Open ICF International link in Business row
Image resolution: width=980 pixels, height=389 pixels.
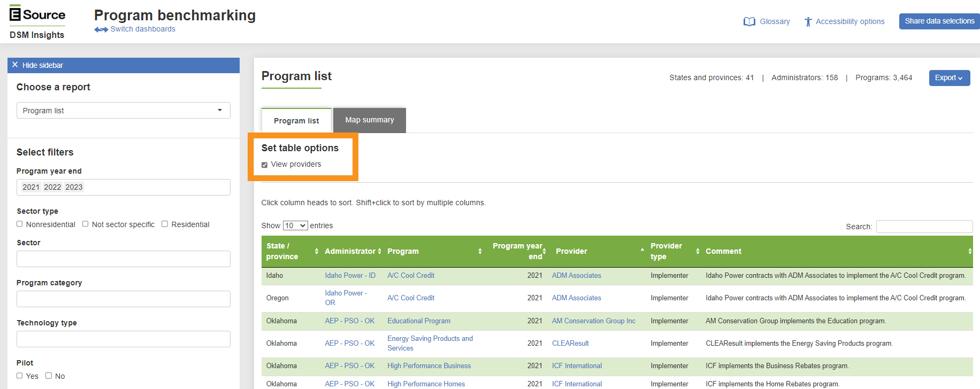(x=577, y=366)
